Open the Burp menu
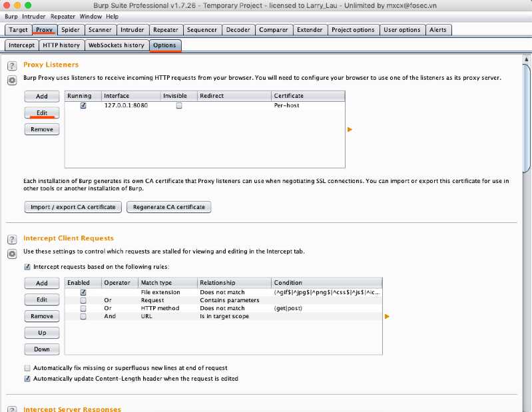 click(11, 17)
